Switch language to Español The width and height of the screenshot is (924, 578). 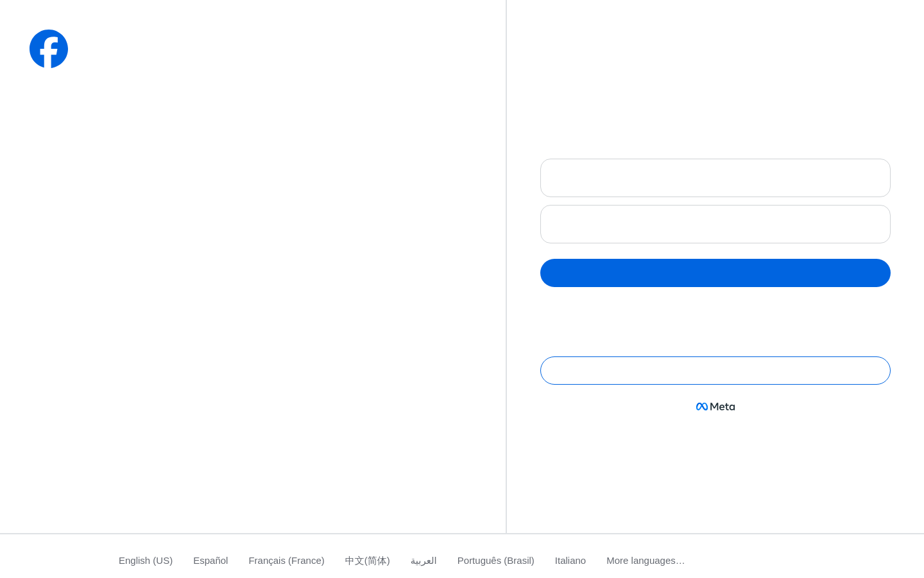coord(210,561)
